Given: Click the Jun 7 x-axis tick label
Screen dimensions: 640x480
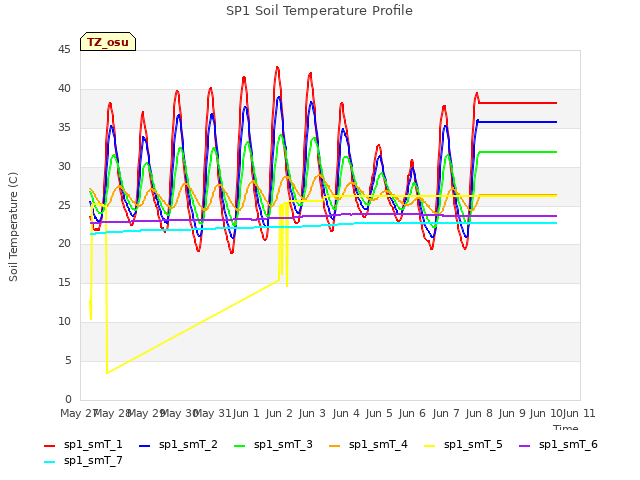Looking at the screenshot, I should 446,413.
